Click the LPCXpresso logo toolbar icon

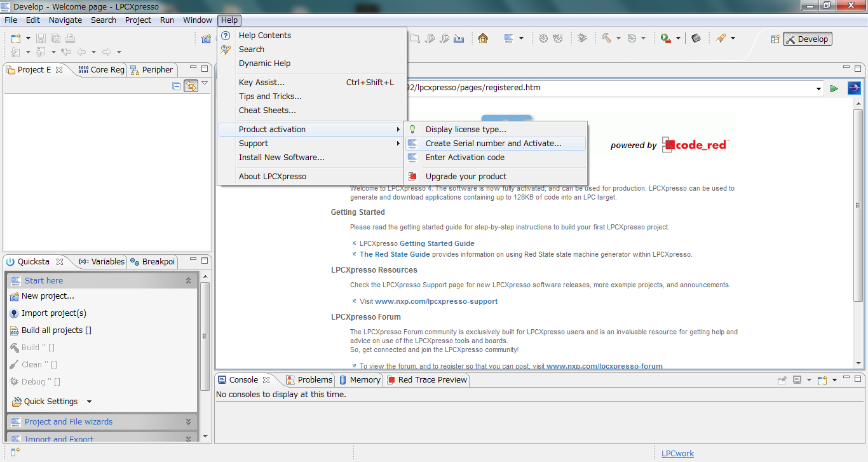[x=509, y=38]
